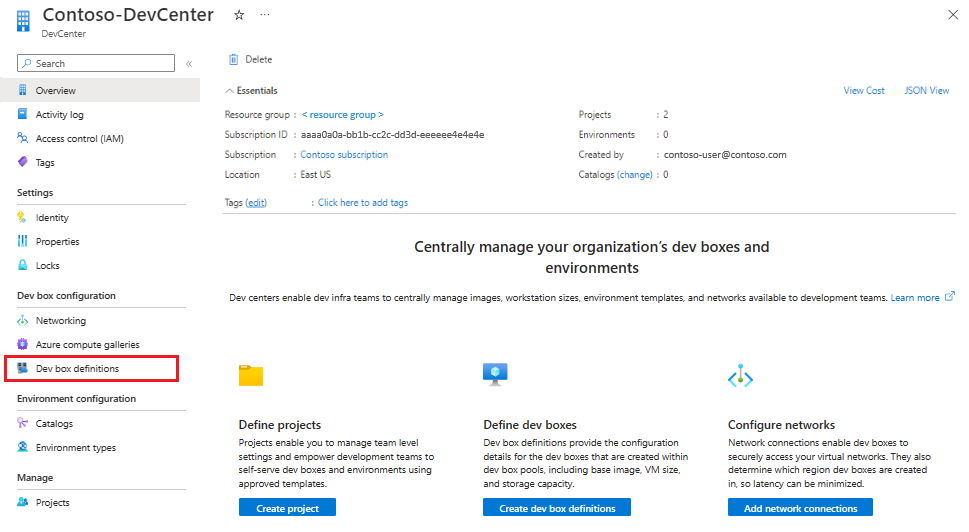Viewport: 969px width, 532px height.
Task: Click the Contoso subscription link
Action: click(x=344, y=155)
